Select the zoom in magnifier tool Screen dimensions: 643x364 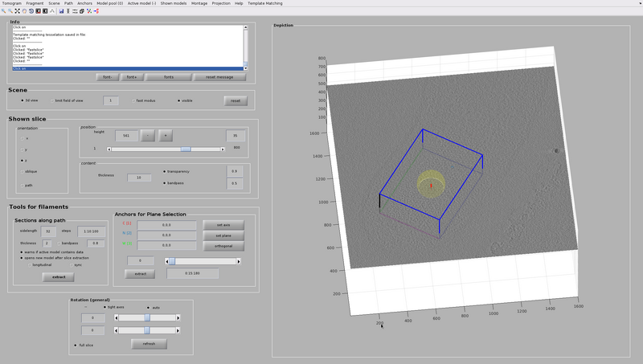(x=3, y=10)
